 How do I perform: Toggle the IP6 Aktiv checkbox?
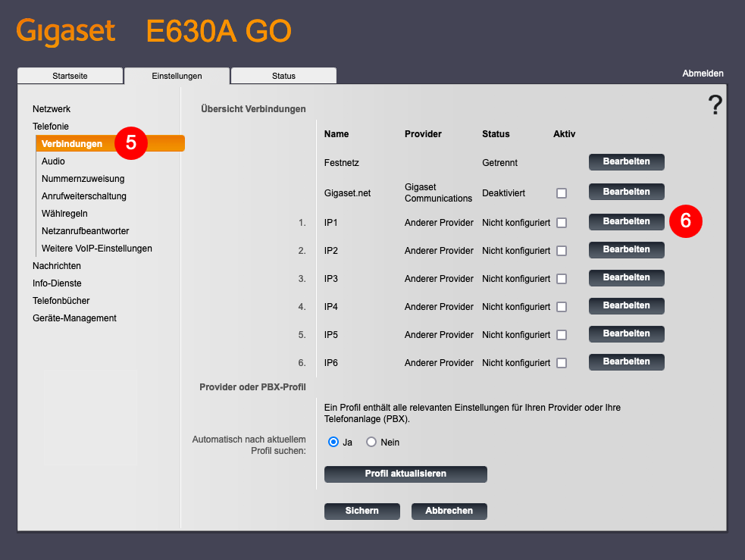562,363
